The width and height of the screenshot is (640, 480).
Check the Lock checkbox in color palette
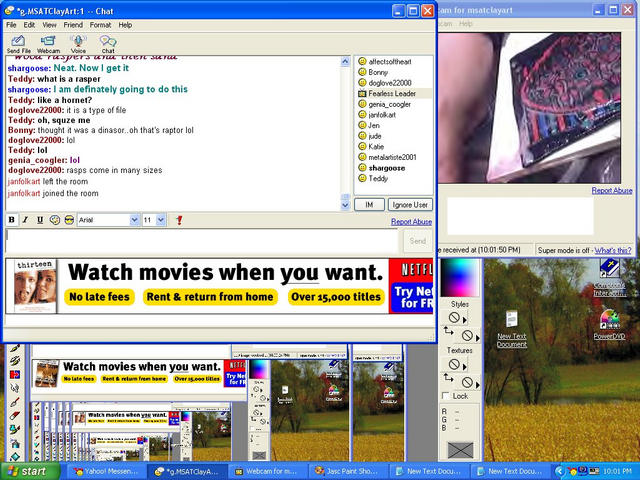point(446,396)
